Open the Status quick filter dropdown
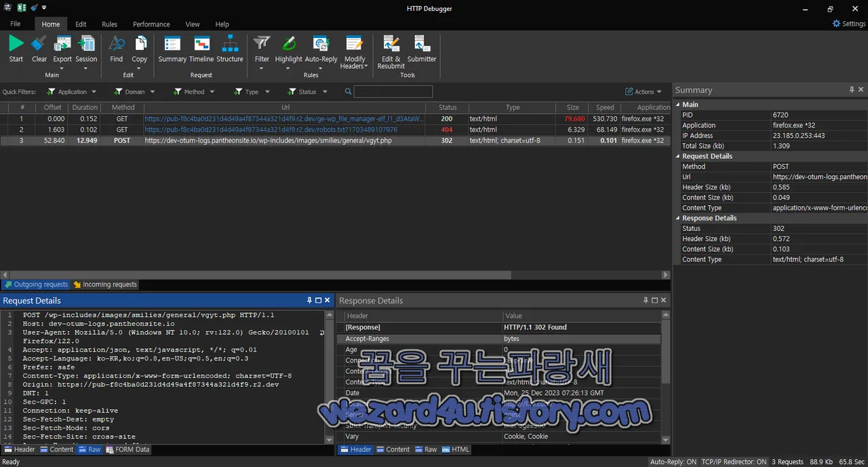868x467 pixels. coord(325,91)
